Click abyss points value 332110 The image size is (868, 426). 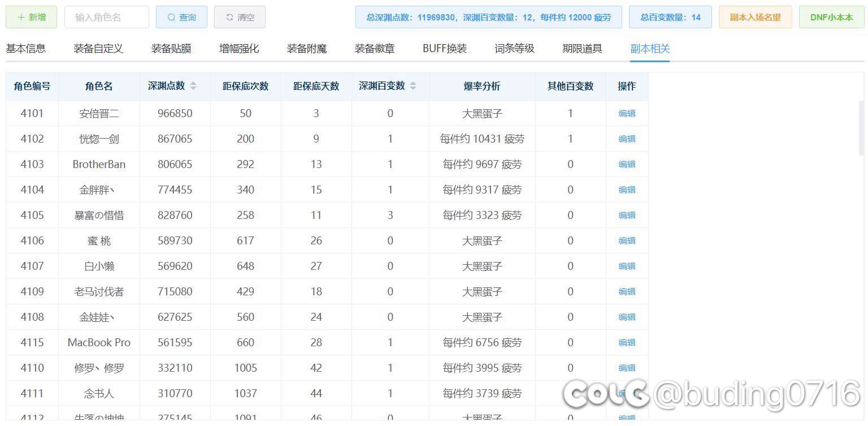pos(175,368)
